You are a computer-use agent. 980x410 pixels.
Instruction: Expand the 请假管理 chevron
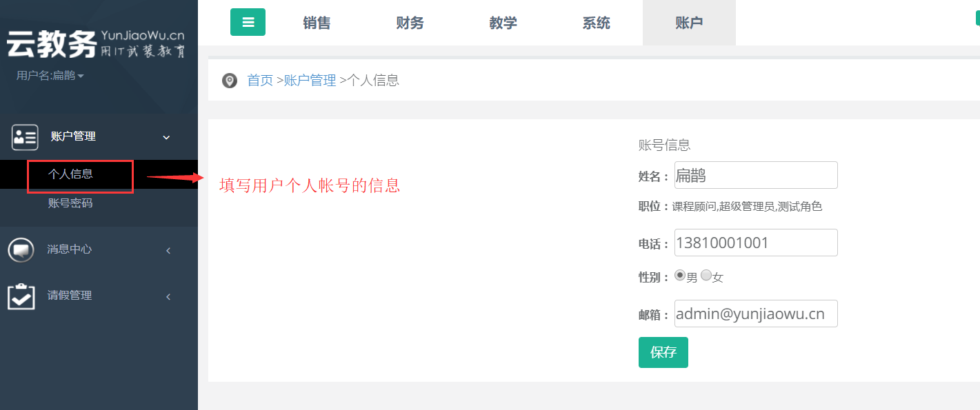click(x=168, y=297)
